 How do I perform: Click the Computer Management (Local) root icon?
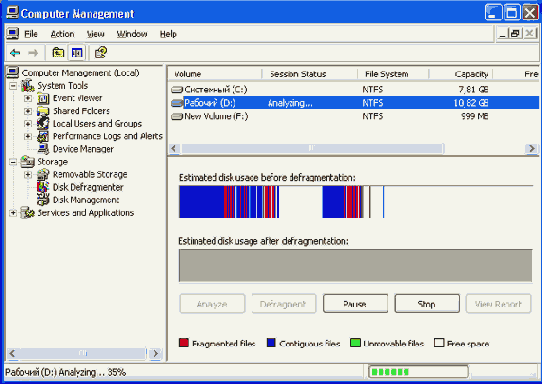coord(13,73)
